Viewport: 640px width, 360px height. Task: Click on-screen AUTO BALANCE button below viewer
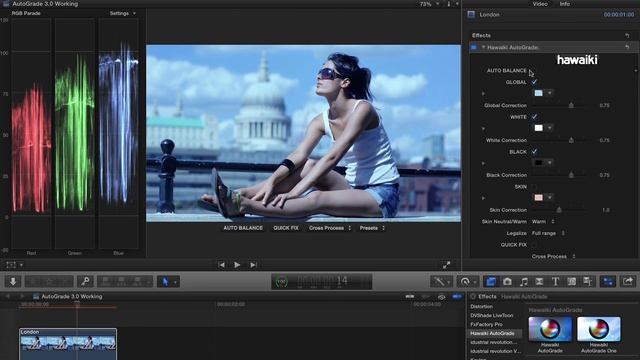click(x=243, y=228)
